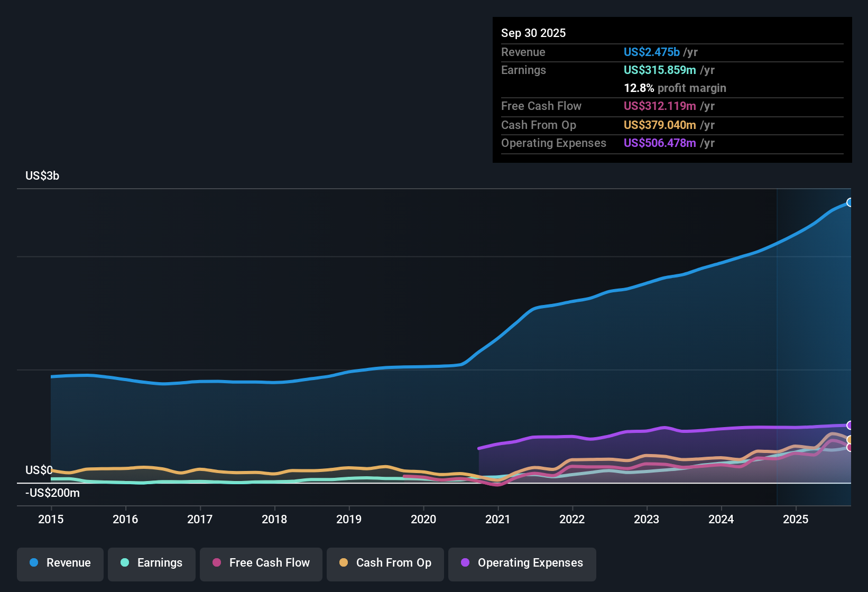This screenshot has width=868, height=592.
Task: Click the Revenue endpoint marker on the chart
Action: click(x=849, y=202)
